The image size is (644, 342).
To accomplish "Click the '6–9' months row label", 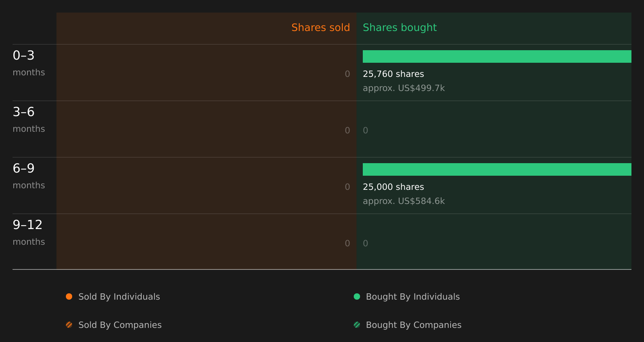I will [x=24, y=168].
